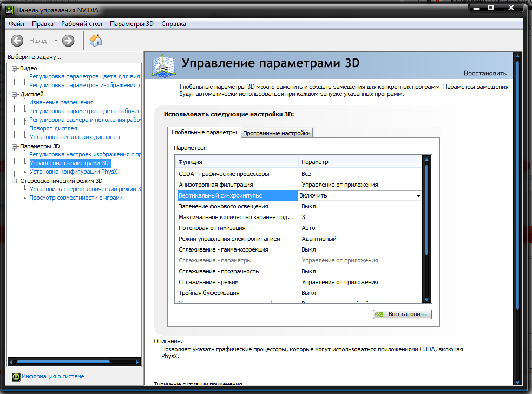Click the Восстановить button below settings list
This screenshot has width=532, height=394.
[x=402, y=314]
